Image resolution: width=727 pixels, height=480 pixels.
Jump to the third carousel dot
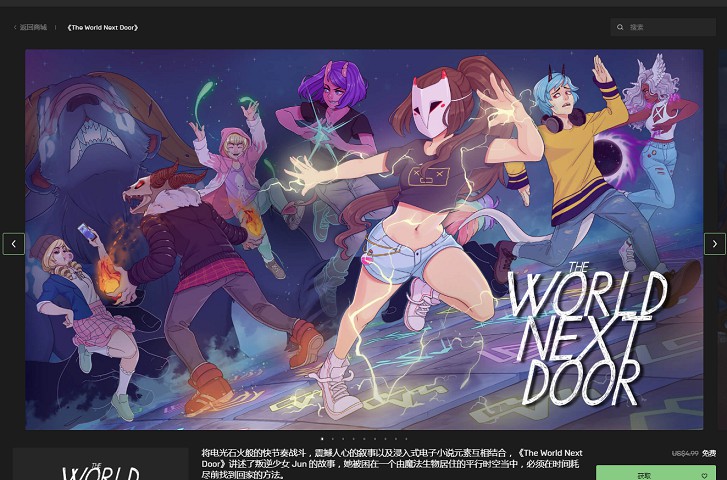(343, 438)
